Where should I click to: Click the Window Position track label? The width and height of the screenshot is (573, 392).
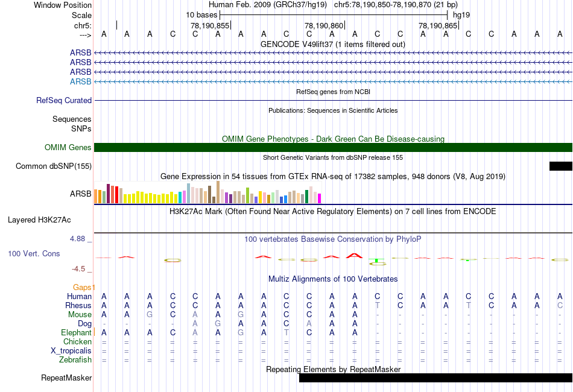(x=63, y=5)
